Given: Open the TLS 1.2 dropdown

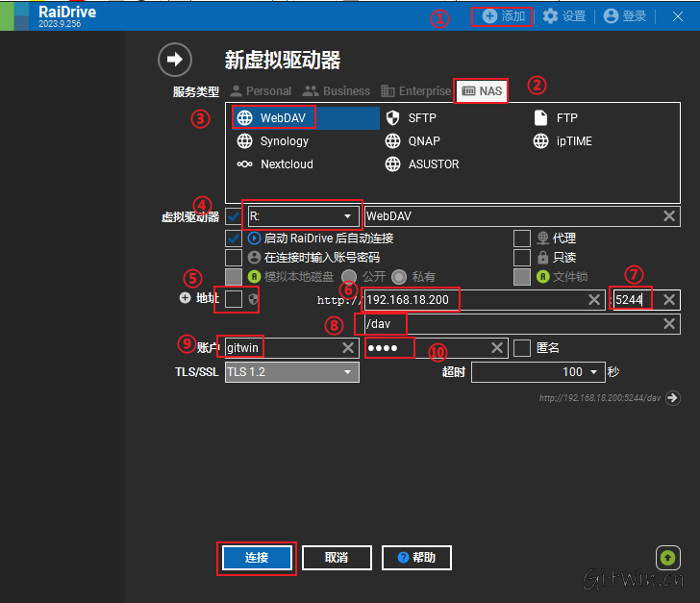Looking at the screenshot, I should tap(292, 372).
